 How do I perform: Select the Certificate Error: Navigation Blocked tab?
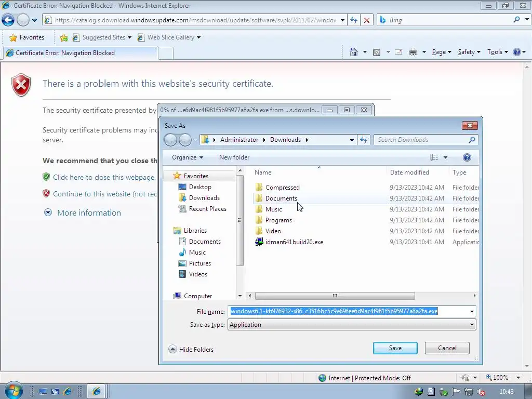[x=80, y=53]
